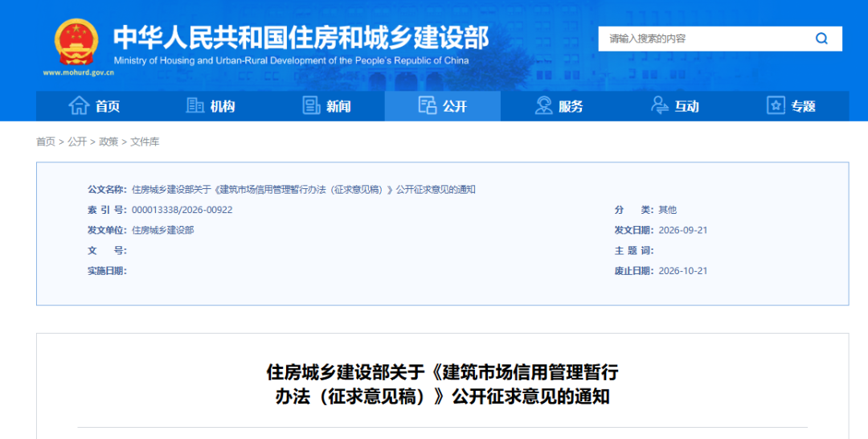868x439 pixels.
Task: Click the 服务 person icon
Action: click(543, 105)
